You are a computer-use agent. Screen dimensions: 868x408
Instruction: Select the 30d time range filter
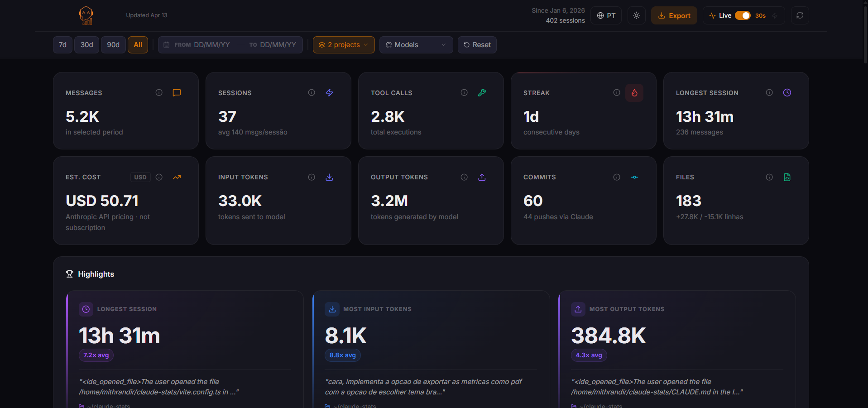86,44
